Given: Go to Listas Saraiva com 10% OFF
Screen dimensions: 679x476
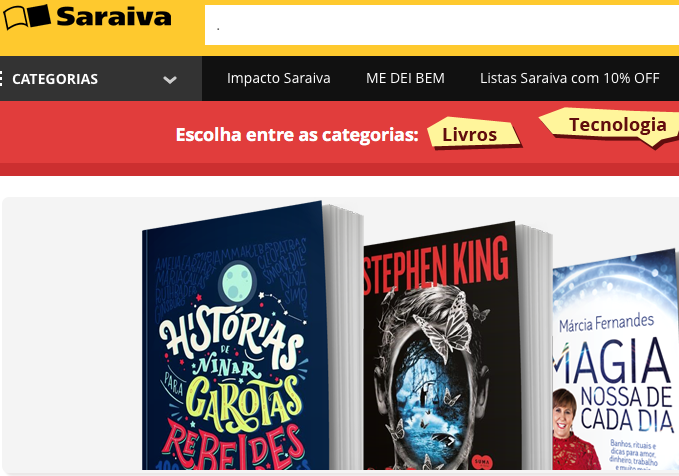Looking at the screenshot, I should (569, 78).
